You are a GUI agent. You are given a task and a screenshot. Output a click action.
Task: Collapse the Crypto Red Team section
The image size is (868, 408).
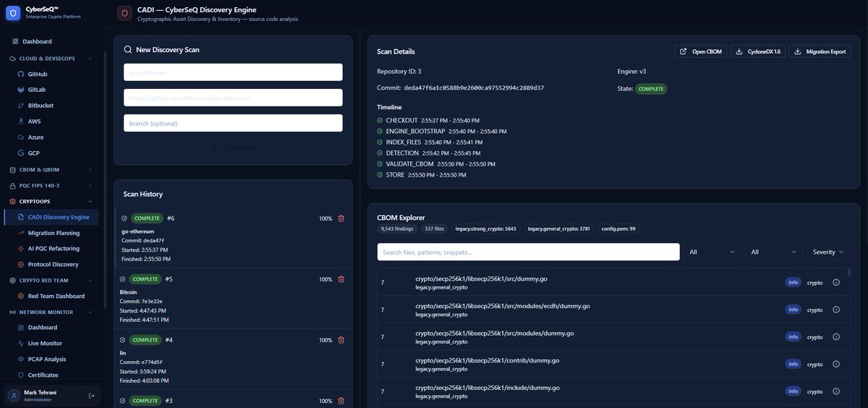click(51, 280)
